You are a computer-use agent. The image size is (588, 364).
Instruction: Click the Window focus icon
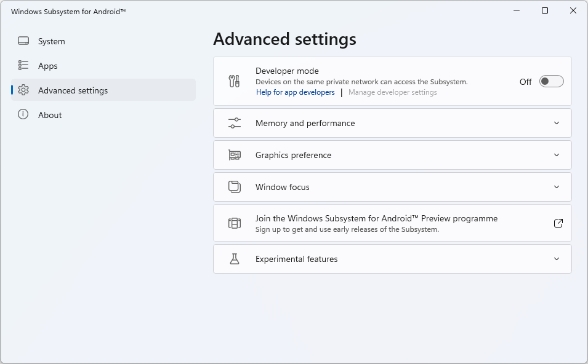tap(235, 187)
